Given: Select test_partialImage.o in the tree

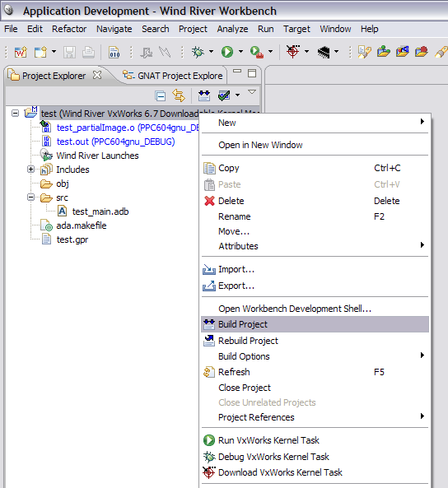Looking at the screenshot, I should tap(128, 128).
